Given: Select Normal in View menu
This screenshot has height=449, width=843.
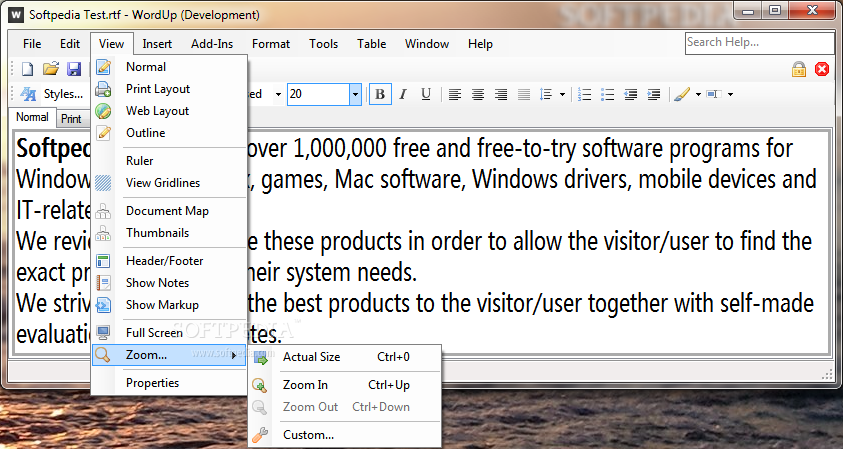Looking at the screenshot, I should point(169,67).
